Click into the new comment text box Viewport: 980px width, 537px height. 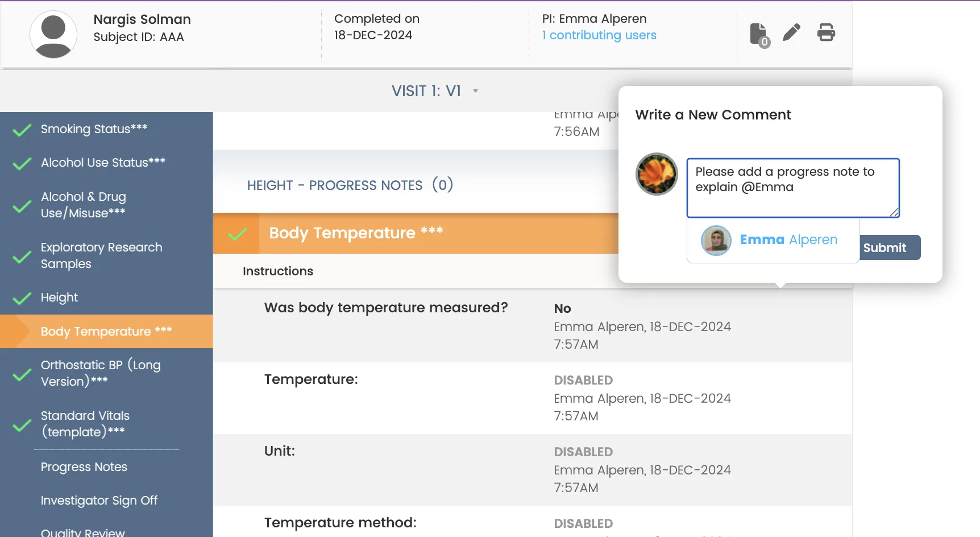793,188
